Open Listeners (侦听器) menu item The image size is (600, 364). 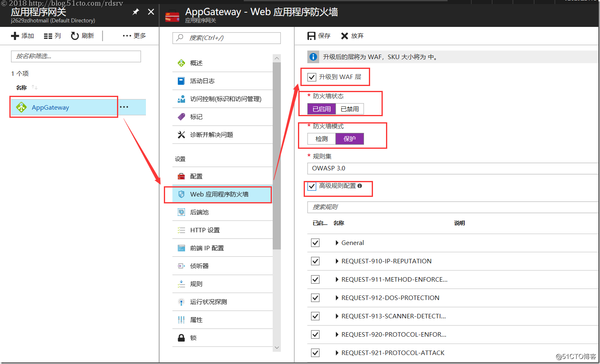pyautogui.click(x=223, y=266)
